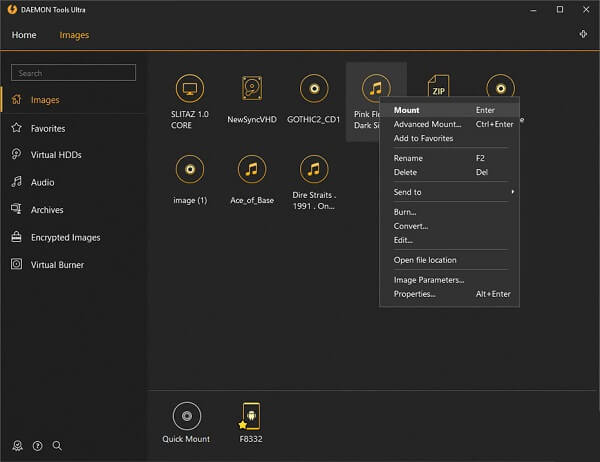Open Image Parameters... from context menu
Viewport: 600px width, 462px height.
[x=449, y=280]
